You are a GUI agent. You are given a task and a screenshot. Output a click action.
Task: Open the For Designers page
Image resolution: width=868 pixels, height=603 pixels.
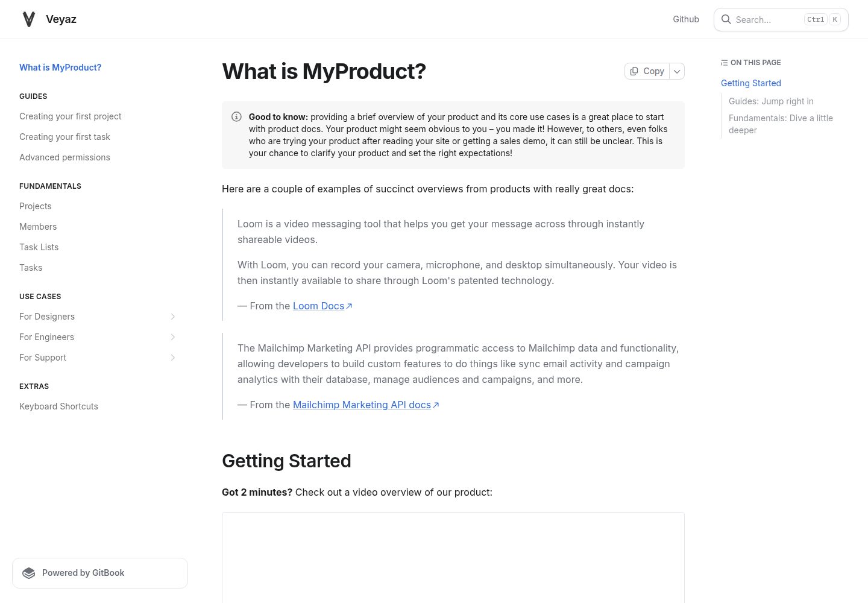tap(47, 317)
